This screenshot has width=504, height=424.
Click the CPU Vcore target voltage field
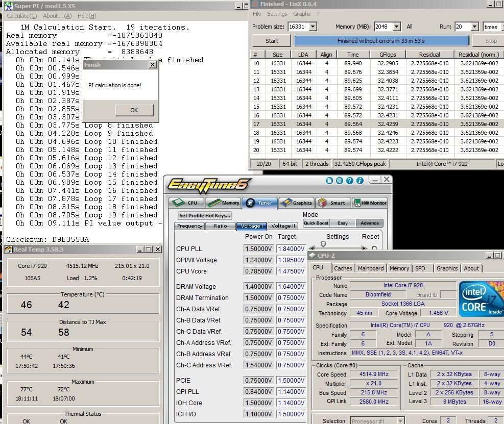point(291,271)
